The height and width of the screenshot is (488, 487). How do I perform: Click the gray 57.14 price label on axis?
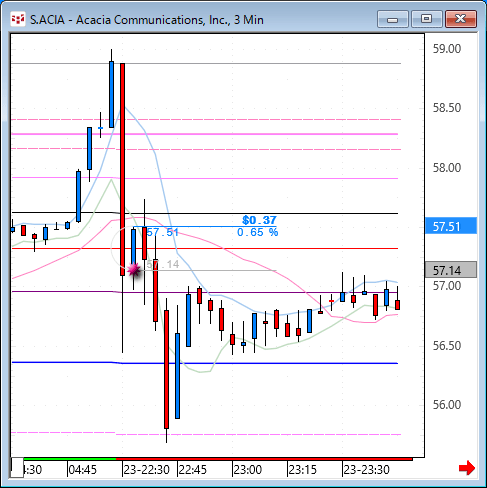tap(451, 270)
